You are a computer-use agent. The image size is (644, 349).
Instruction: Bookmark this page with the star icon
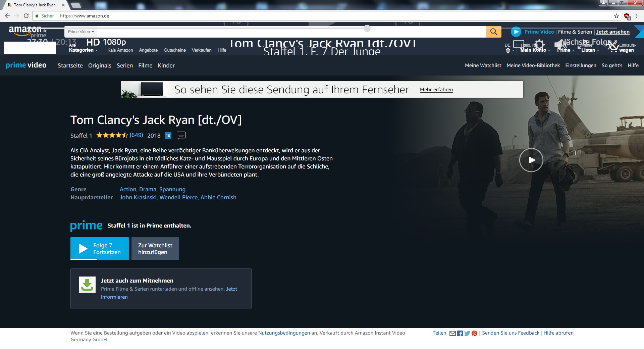616,16
